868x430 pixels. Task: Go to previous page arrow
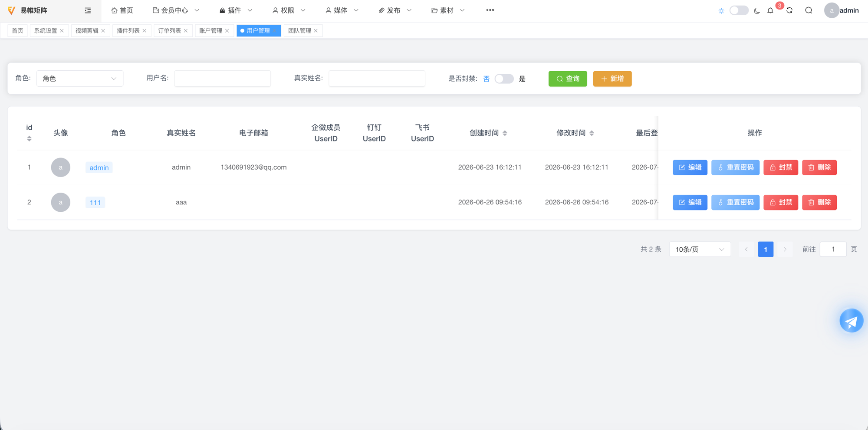point(746,249)
